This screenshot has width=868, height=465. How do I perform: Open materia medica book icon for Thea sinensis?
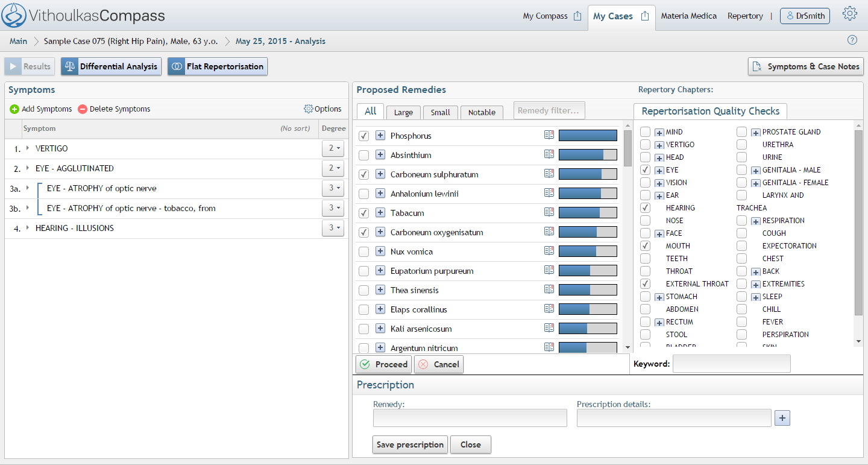pyautogui.click(x=549, y=289)
